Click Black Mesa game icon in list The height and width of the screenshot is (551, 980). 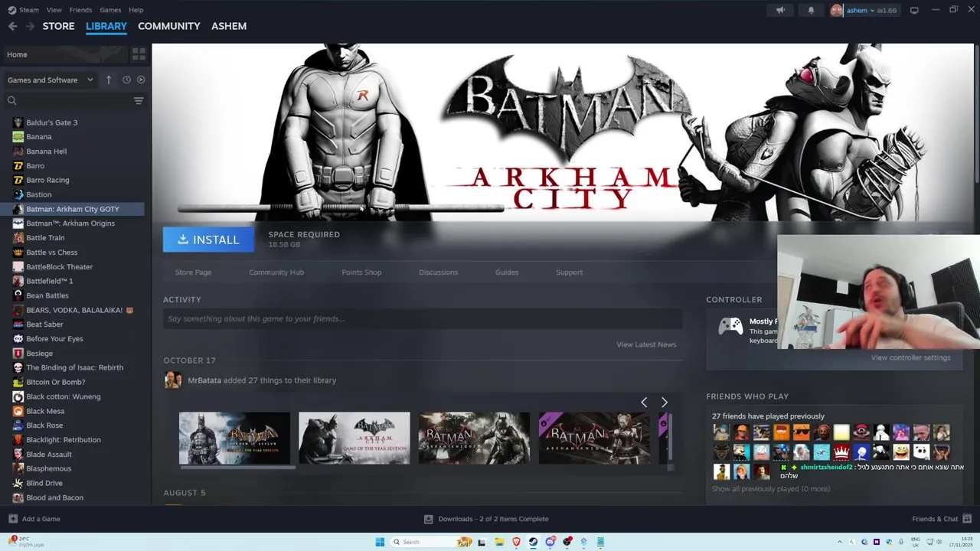click(18, 411)
